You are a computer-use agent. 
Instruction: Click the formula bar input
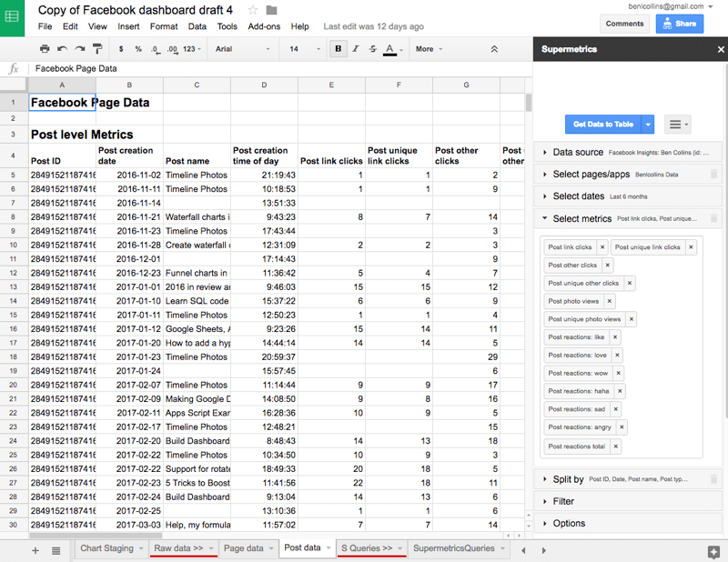click(281, 69)
